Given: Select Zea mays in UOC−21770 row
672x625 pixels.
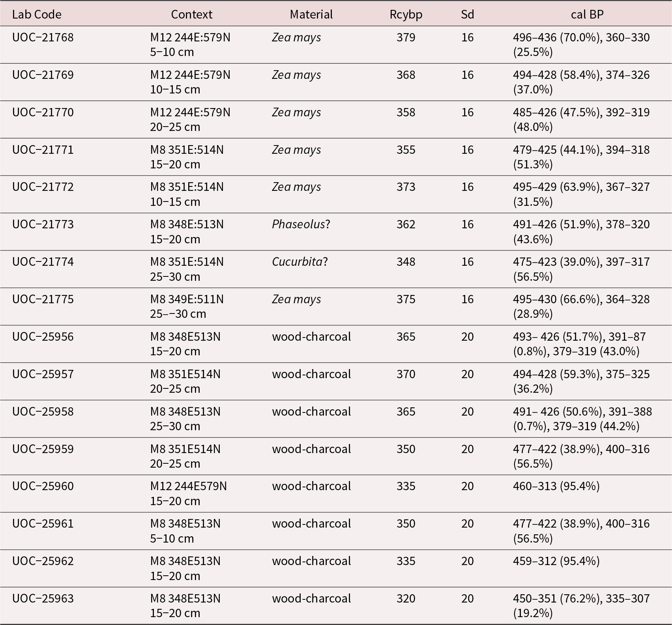Looking at the screenshot, I should pyautogui.click(x=296, y=112).
